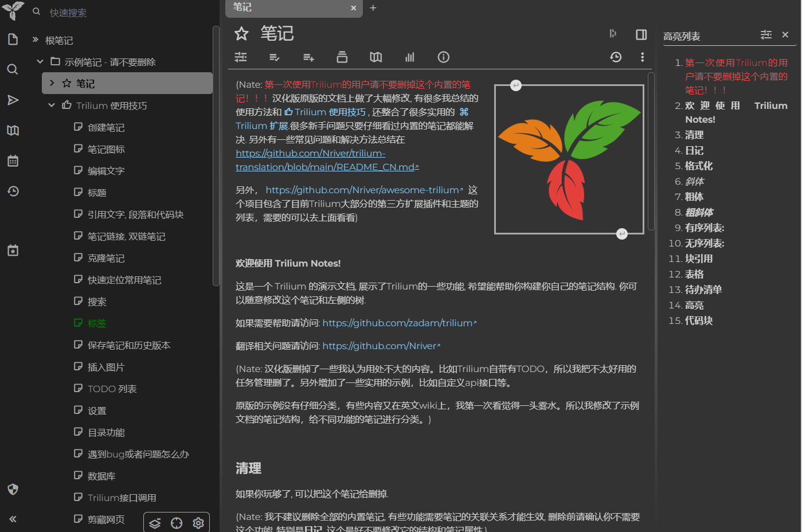Click the recent changes history icon in sidebar

click(13, 191)
